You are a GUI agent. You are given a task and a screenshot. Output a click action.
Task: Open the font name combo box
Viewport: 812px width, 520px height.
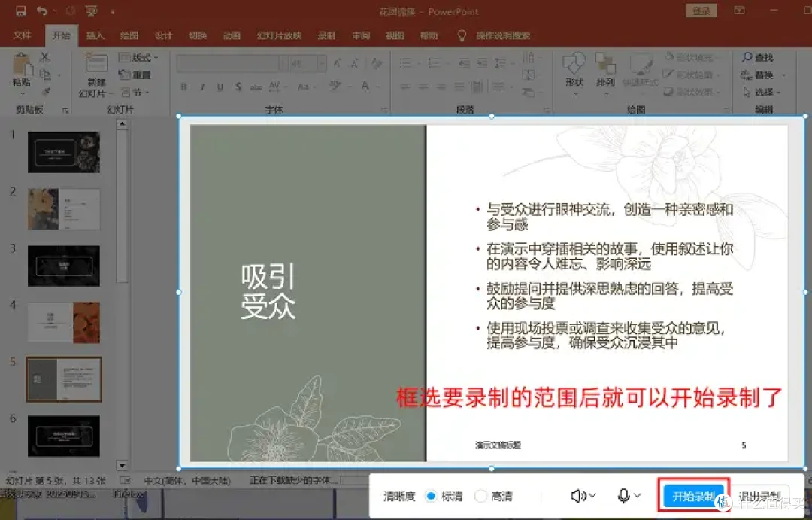click(x=232, y=63)
